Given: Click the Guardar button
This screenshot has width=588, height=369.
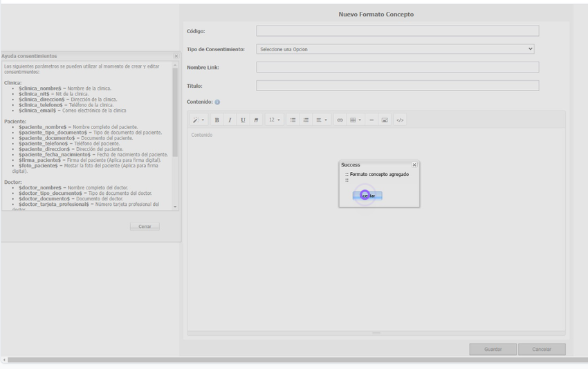Looking at the screenshot, I should [493, 349].
